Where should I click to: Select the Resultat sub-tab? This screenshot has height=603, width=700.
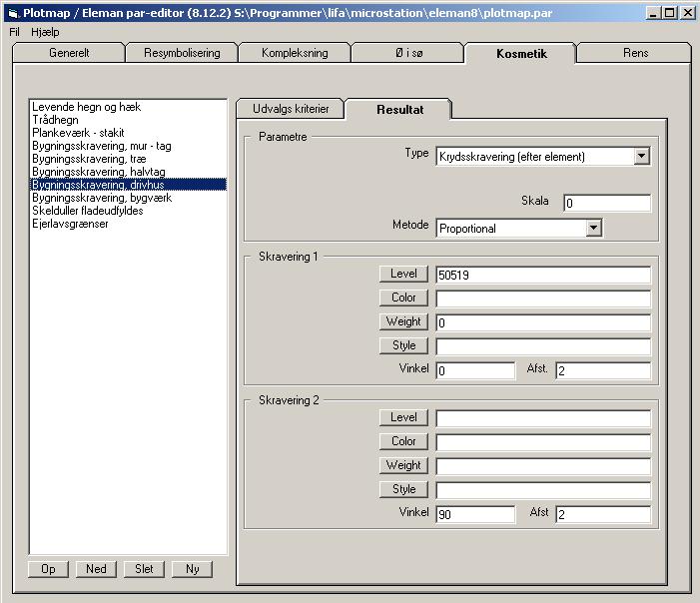pos(399,110)
